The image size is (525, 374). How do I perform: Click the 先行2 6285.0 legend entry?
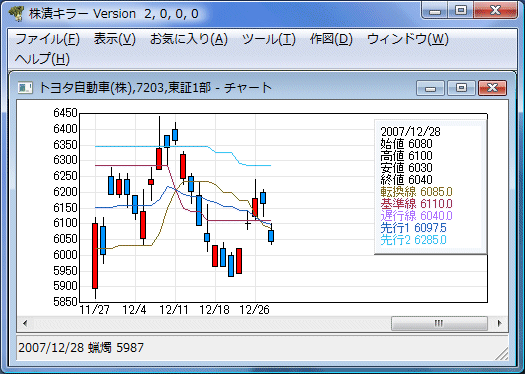(414, 240)
